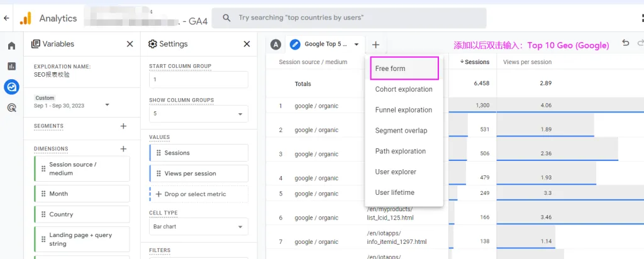Viewport: 644px width, 259px height.
Task: Select Path exploration from menu
Action: 404,151
